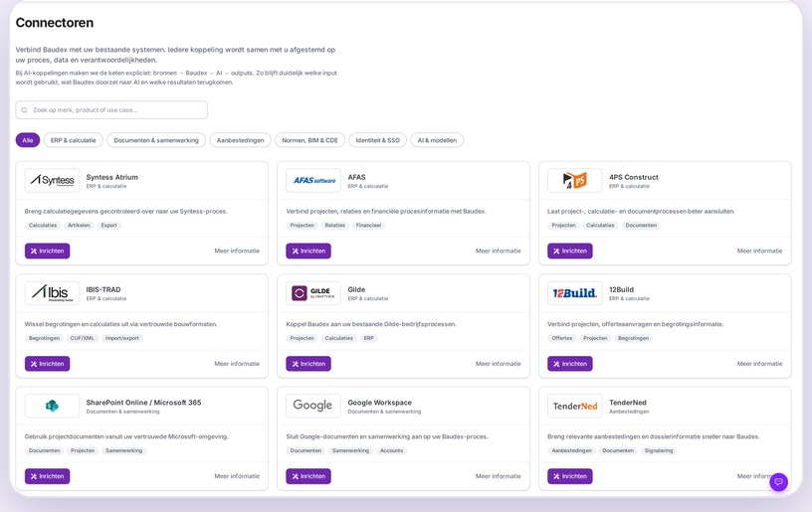Click the Artikelen tag on Syntess card

[79, 226]
